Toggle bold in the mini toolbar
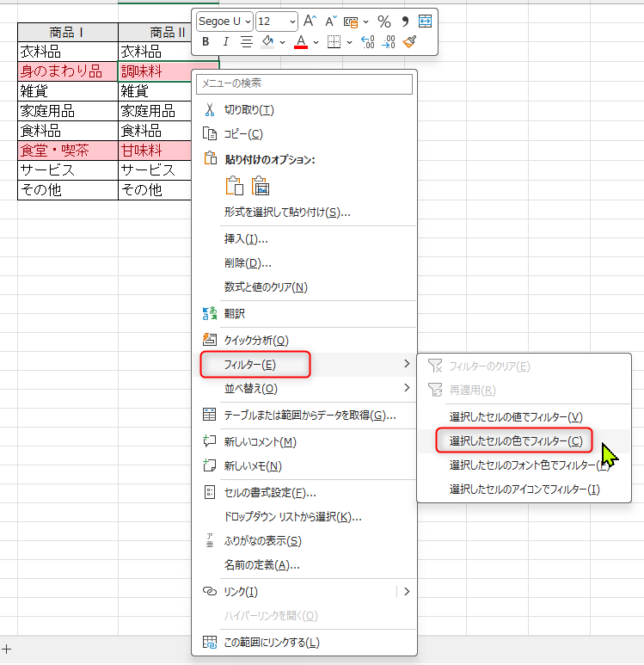Image resolution: width=644 pixels, height=665 pixels. pyautogui.click(x=205, y=41)
